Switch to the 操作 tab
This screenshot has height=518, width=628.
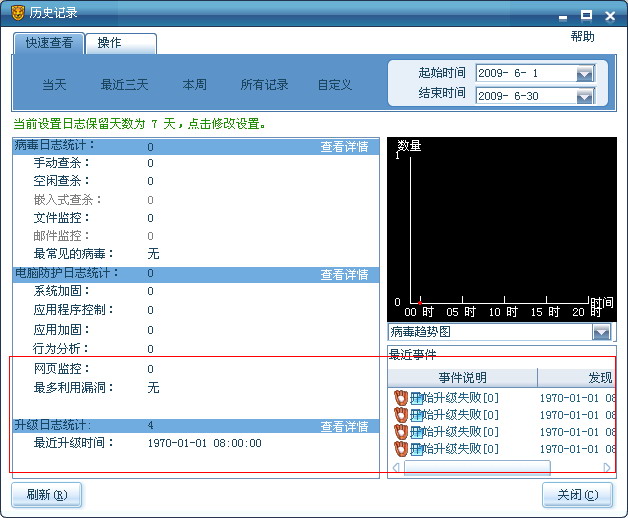121,43
